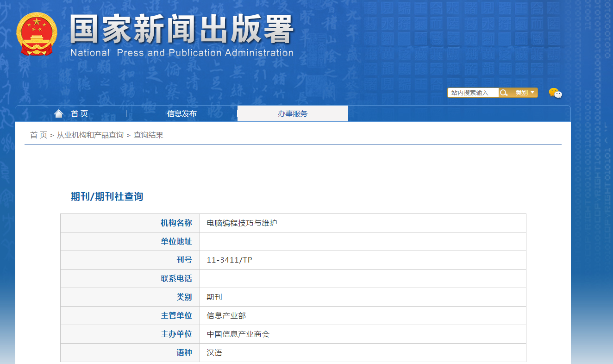Open the WeChat chat bubble icon
The height and width of the screenshot is (364, 613).
click(555, 93)
